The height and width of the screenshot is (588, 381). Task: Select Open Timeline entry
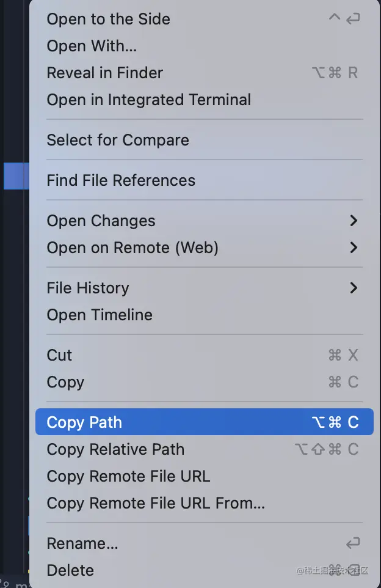tap(100, 315)
